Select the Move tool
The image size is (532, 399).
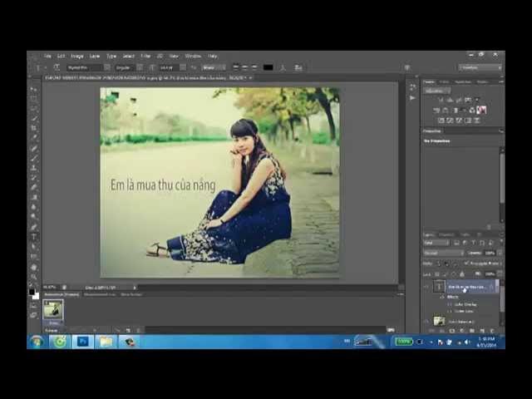[x=33, y=89]
